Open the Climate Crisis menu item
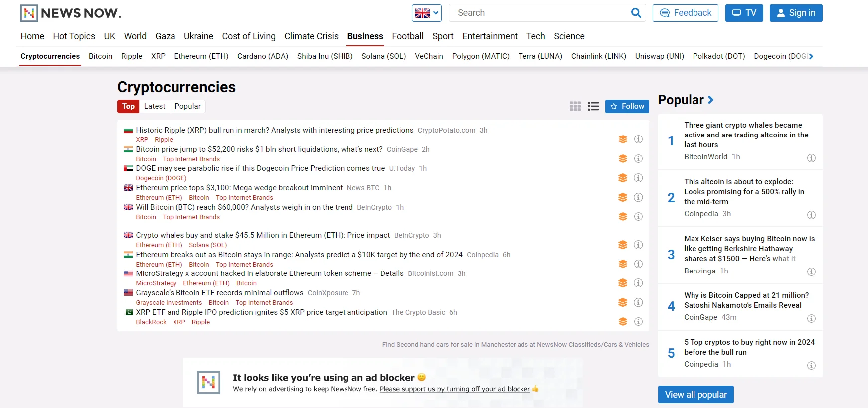The height and width of the screenshot is (408, 868). (x=311, y=36)
